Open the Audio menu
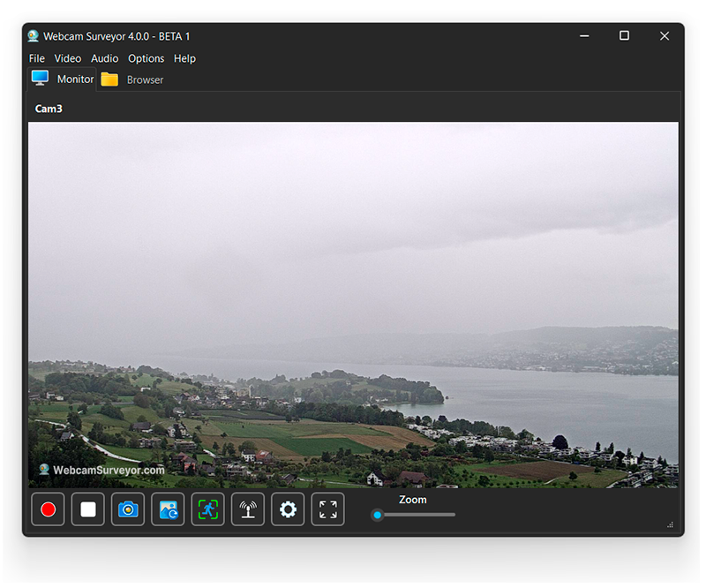Viewport: 706px width, 588px height. [x=105, y=58]
